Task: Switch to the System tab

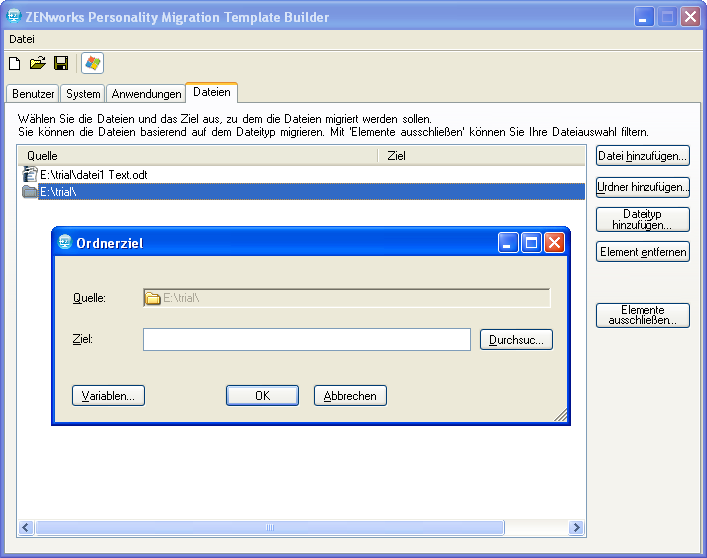Action: click(x=83, y=94)
